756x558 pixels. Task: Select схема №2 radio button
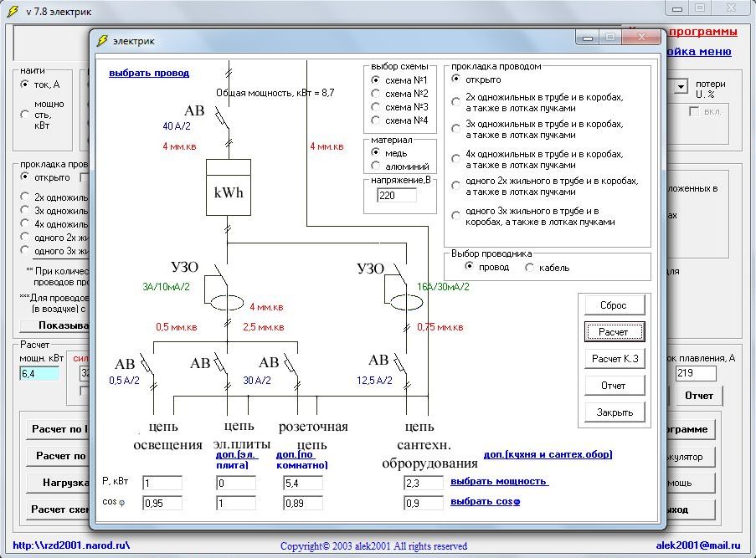[x=376, y=94]
